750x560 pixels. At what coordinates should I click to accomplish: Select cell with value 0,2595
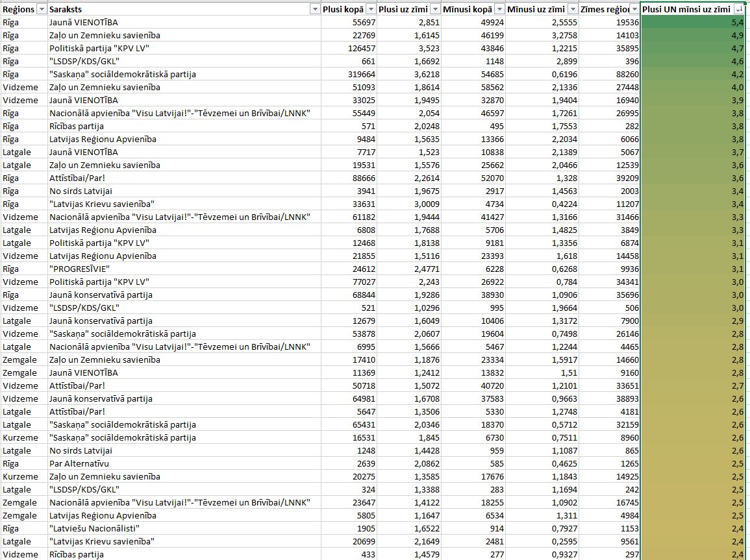pos(542,541)
